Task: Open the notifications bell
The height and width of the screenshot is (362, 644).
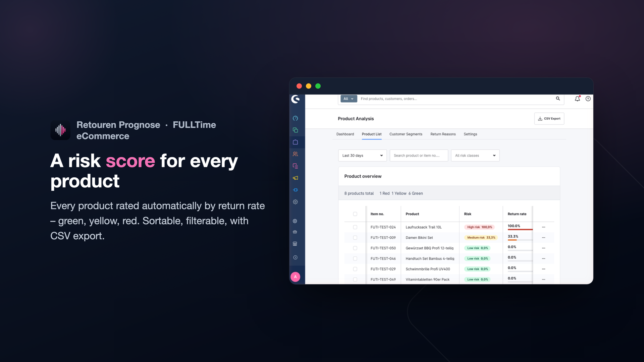Action: pos(577,99)
